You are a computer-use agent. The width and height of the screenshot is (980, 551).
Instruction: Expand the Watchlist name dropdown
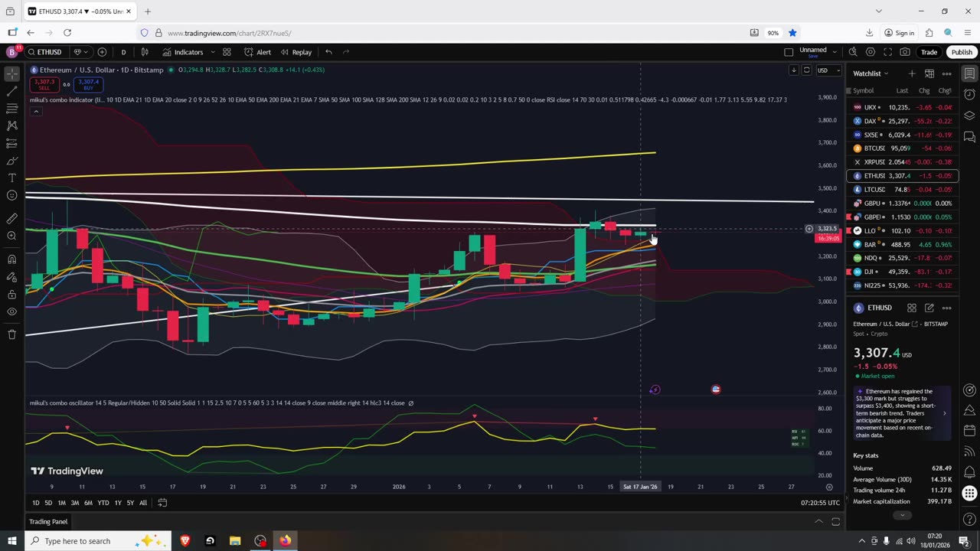pyautogui.click(x=871, y=73)
